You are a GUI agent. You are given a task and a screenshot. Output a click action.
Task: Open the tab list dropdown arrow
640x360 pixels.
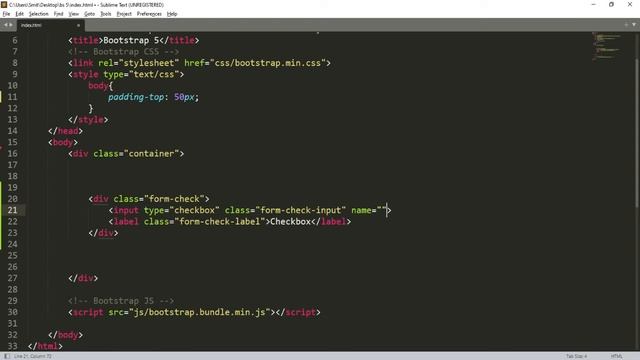tap(634, 25)
